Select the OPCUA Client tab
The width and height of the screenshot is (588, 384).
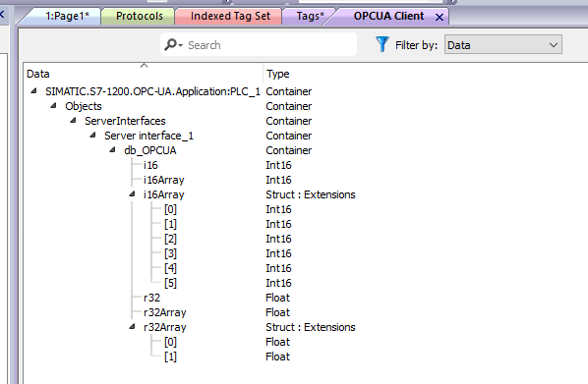tap(388, 16)
